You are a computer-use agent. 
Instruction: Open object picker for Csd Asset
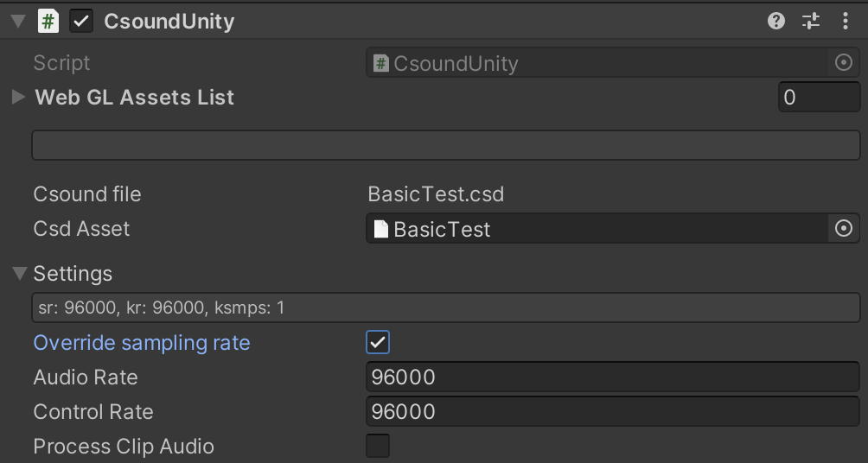click(843, 228)
